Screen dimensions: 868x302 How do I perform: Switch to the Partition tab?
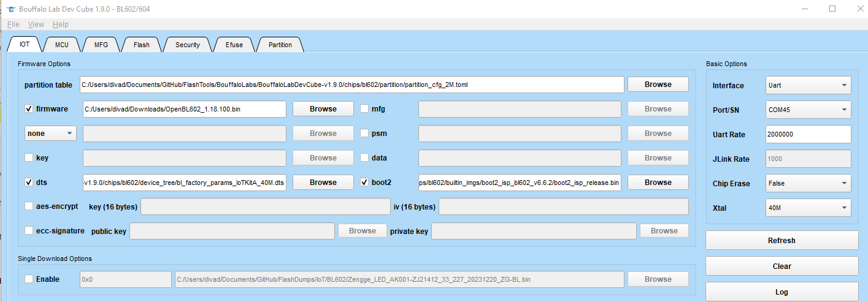[280, 45]
